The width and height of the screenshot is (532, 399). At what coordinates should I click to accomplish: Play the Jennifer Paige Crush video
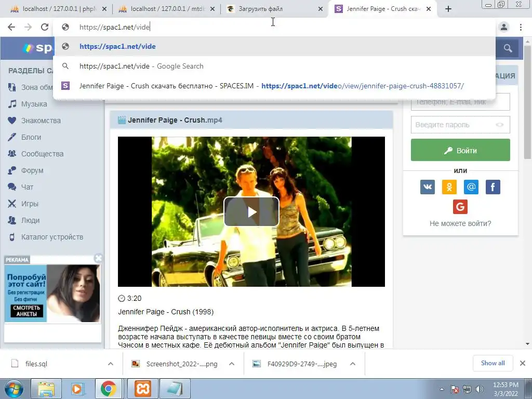tap(251, 212)
